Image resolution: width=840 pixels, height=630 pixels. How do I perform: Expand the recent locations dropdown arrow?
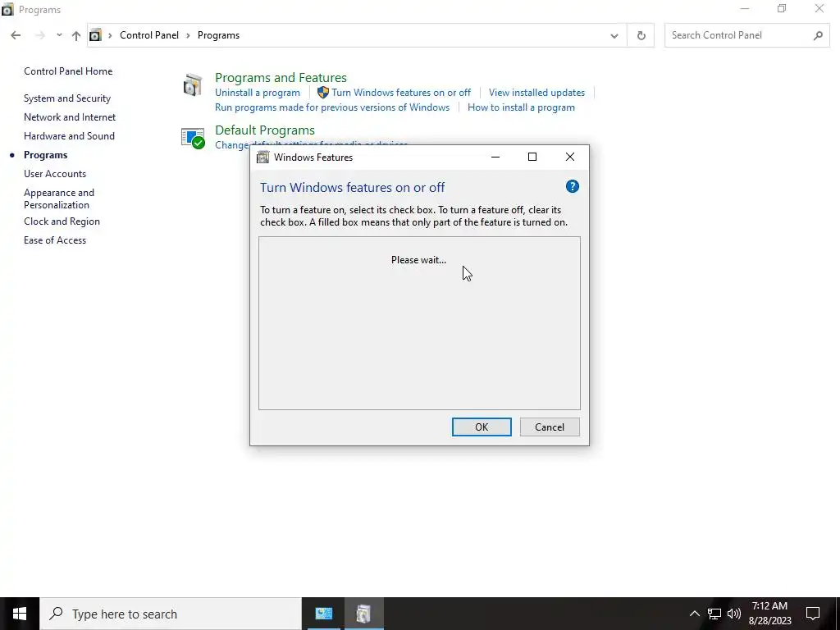coord(59,35)
